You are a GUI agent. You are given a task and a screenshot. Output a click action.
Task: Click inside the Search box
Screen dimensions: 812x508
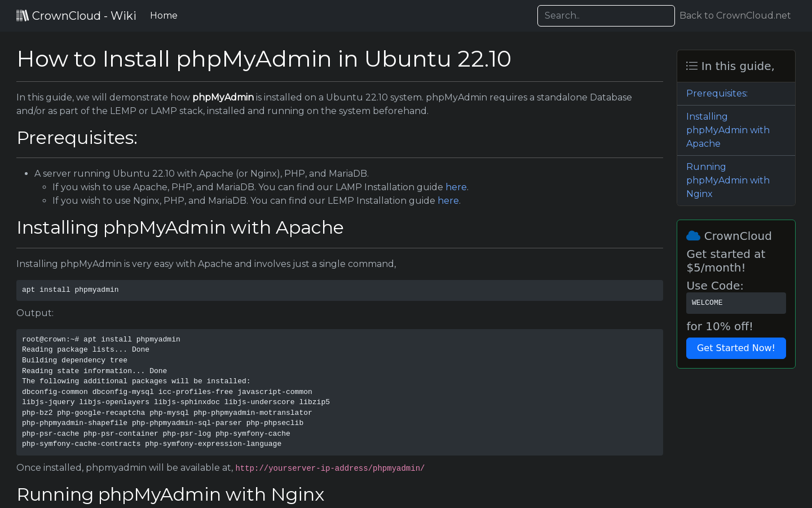click(x=606, y=15)
